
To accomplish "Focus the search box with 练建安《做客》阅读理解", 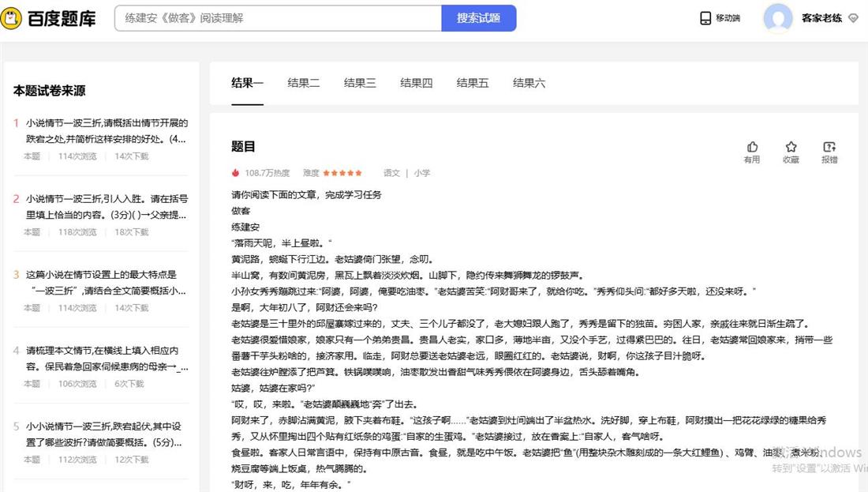I will pyautogui.click(x=278, y=18).
